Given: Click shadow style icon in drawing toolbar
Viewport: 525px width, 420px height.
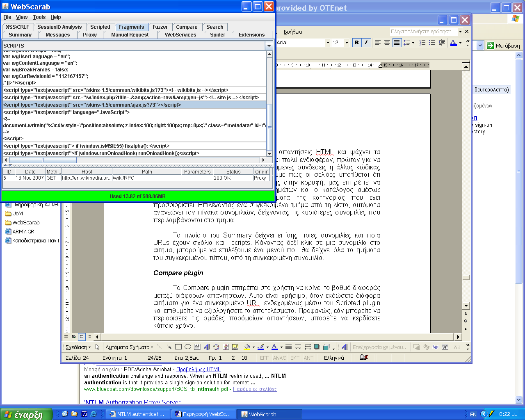Looking at the screenshot, I should click(x=317, y=347).
